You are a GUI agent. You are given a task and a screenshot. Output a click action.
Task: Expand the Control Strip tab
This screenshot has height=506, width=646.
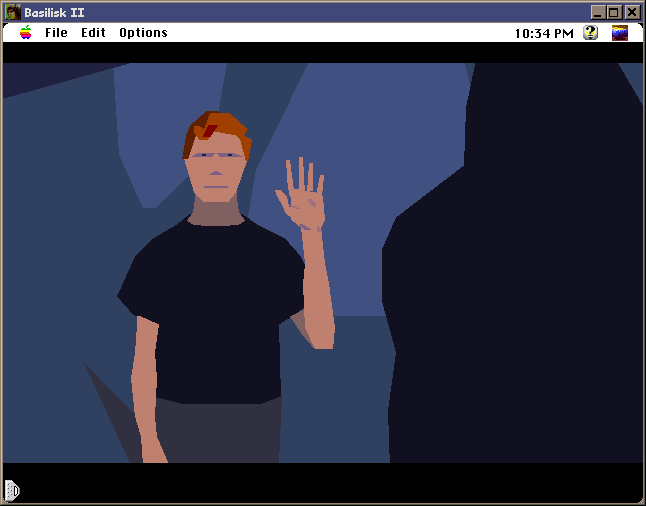[12, 490]
